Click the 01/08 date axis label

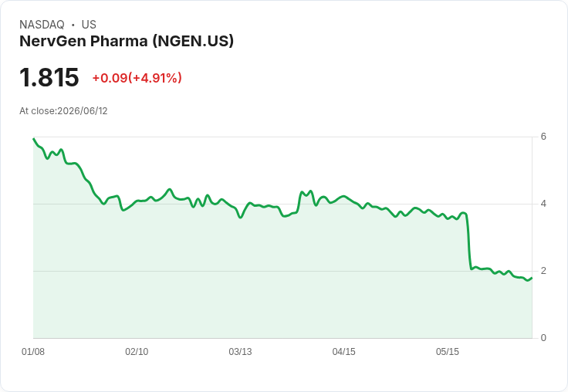point(33,352)
